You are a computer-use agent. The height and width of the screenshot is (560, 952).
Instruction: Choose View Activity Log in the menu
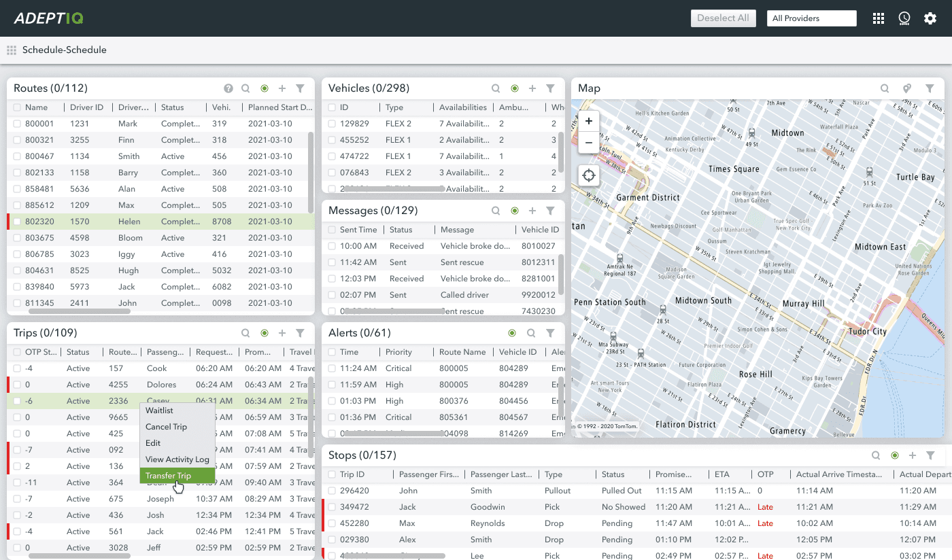pos(177,459)
